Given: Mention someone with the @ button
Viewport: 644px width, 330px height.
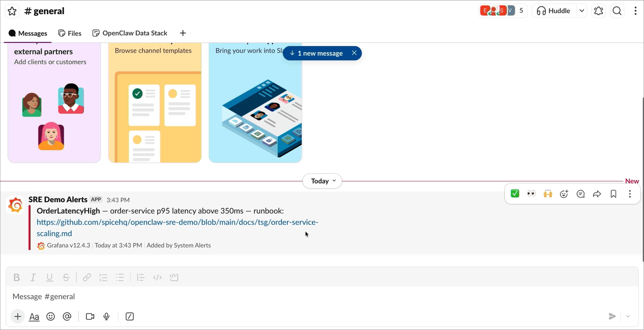Looking at the screenshot, I should click(67, 316).
